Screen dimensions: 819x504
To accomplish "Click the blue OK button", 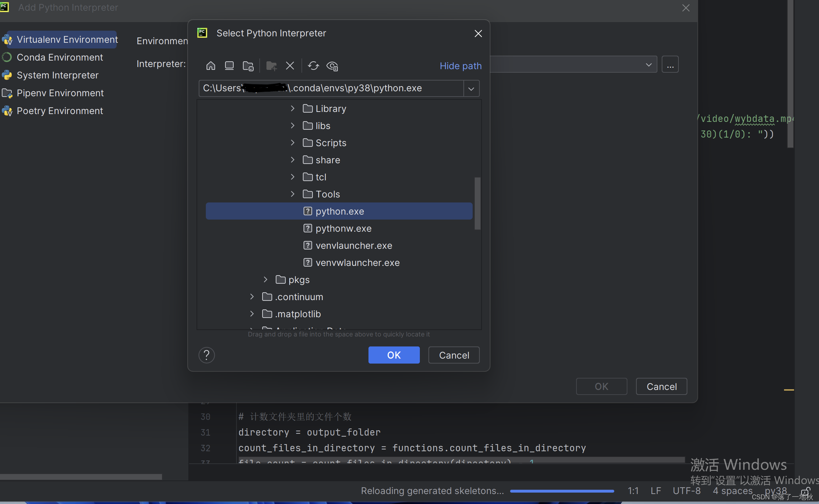I will tap(394, 355).
